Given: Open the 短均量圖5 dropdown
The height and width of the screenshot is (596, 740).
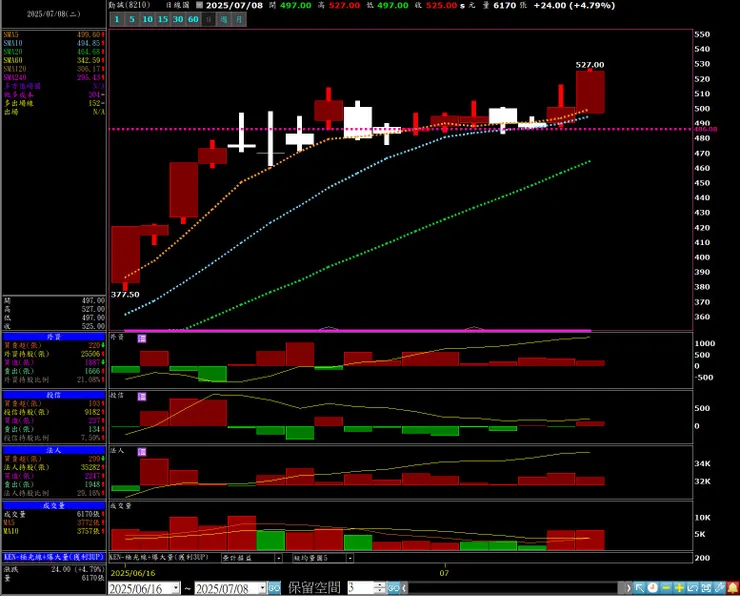Looking at the screenshot, I should point(350,558).
